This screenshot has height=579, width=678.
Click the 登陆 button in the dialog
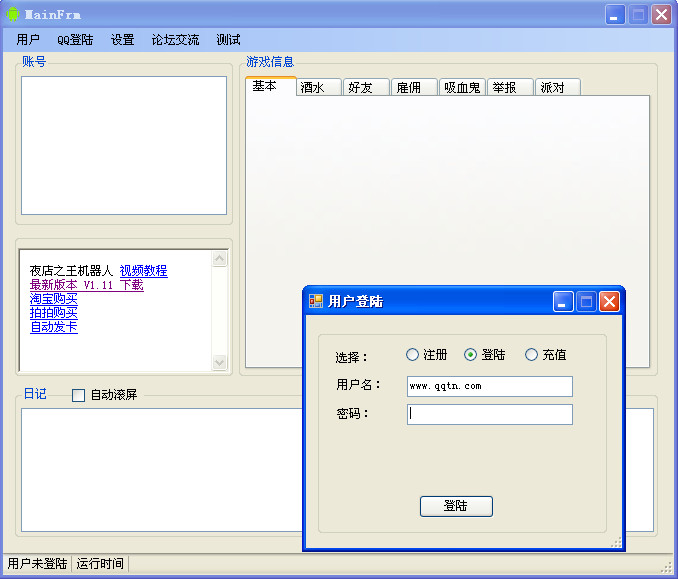click(456, 506)
